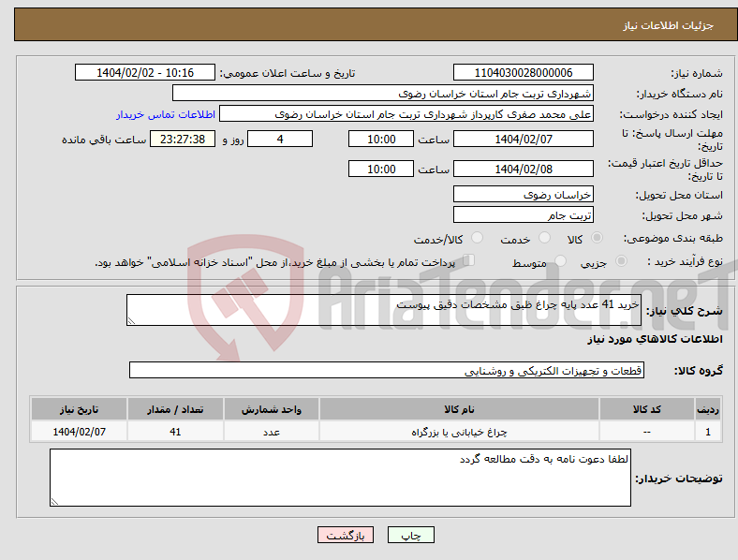
Task: Select the خدمت radio button
Action: point(544,238)
